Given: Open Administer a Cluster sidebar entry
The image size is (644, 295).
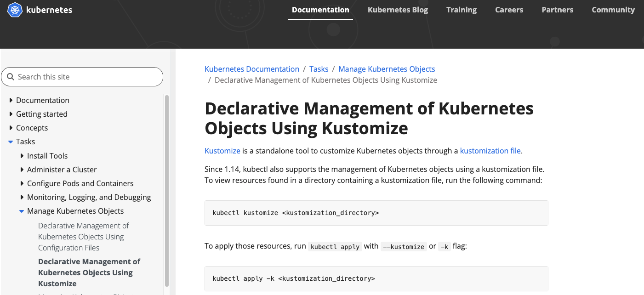Looking at the screenshot, I should pos(62,170).
